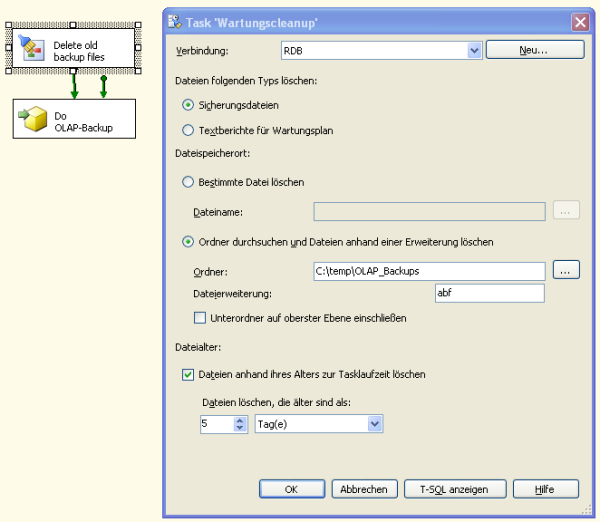600x522 pixels.
Task: Click the T-SQL anzeigen button
Action: pos(449,489)
